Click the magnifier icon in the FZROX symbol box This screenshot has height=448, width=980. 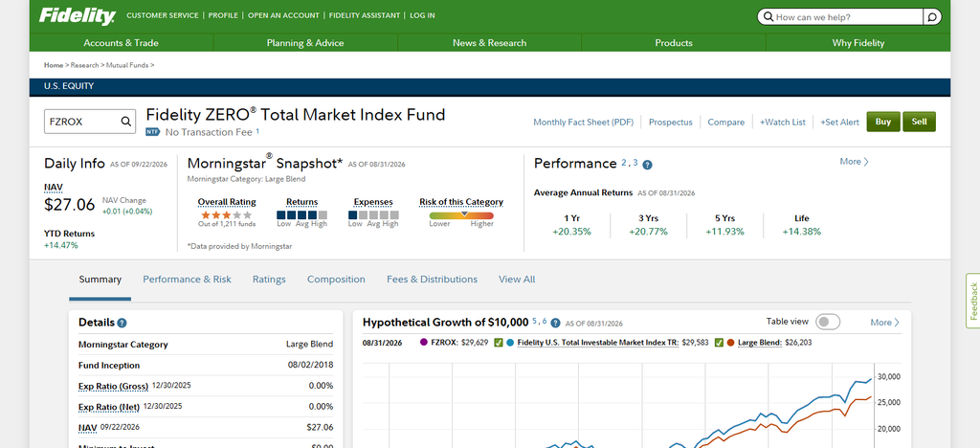(125, 122)
